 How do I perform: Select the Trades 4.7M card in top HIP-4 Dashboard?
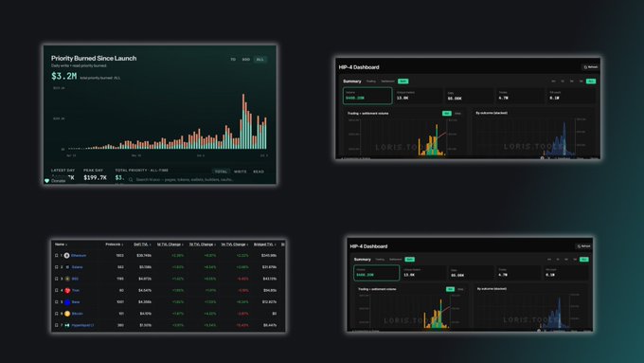[520, 96]
